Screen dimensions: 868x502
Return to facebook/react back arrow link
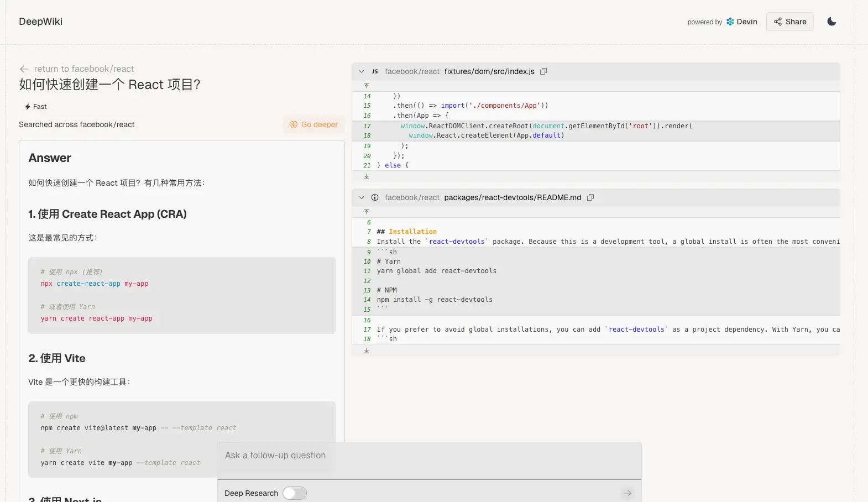point(77,69)
